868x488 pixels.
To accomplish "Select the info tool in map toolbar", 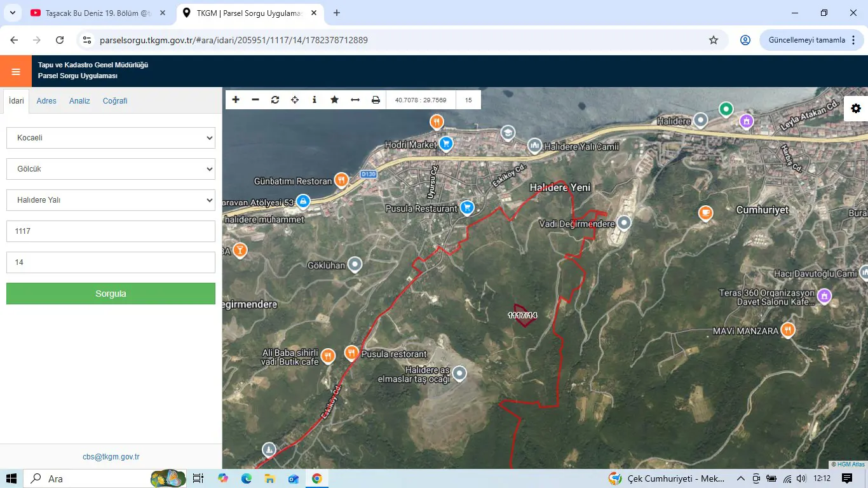I will pyautogui.click(x=315, y=100).
